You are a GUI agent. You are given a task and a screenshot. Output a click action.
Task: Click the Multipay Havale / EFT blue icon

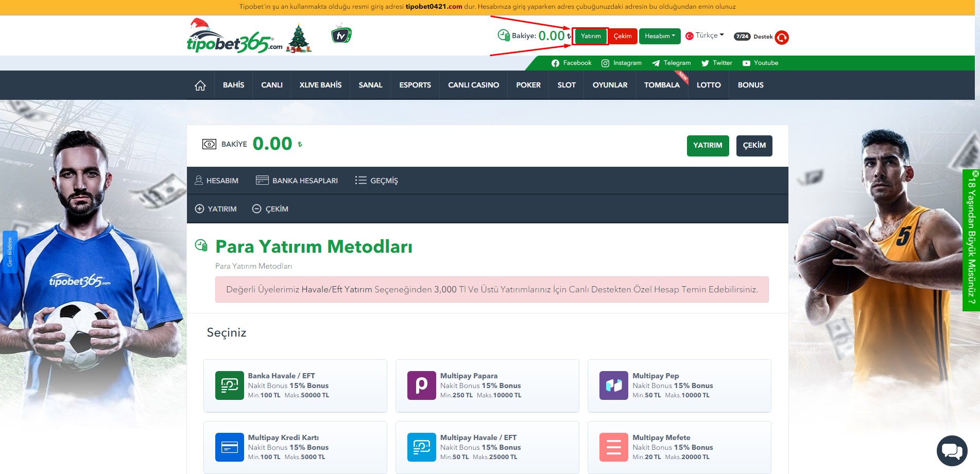(422, 447)
